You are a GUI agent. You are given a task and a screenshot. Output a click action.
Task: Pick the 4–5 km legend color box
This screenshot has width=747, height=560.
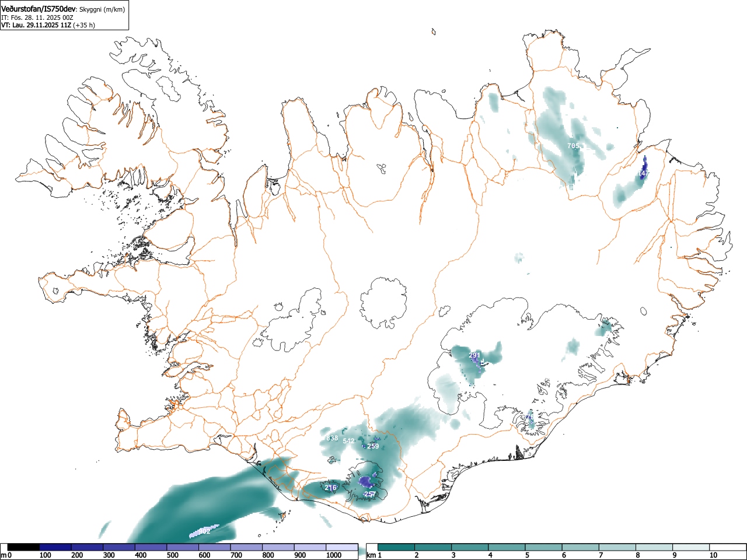coord(507,547)
